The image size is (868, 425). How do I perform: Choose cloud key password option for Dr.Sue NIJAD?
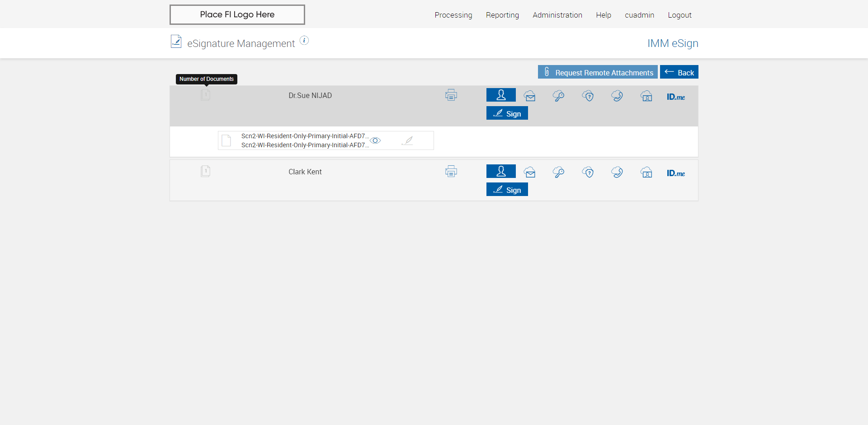[x=558, y=96]
